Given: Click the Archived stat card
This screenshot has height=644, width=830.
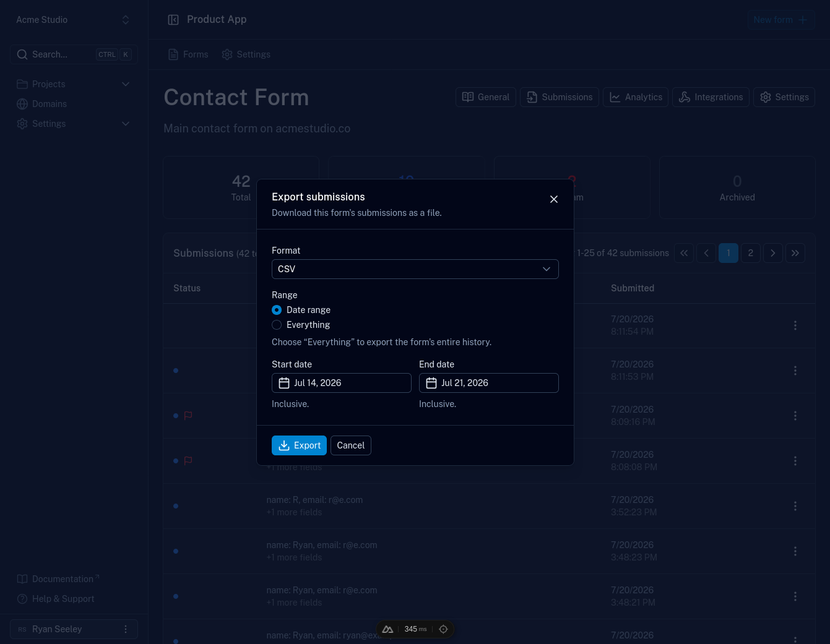Looking at the screenshot, I should pos(737,187).
